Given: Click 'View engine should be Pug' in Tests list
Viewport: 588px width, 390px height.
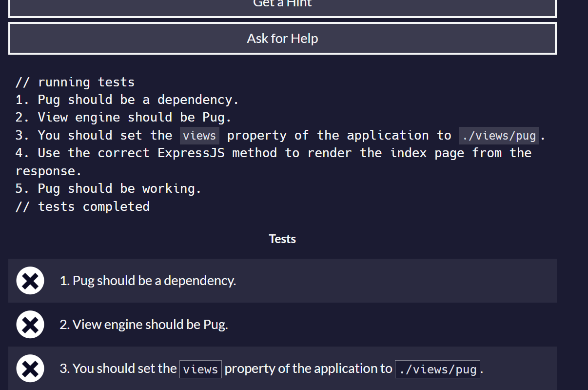Looking at the screenshot, I should click(144, 325).
